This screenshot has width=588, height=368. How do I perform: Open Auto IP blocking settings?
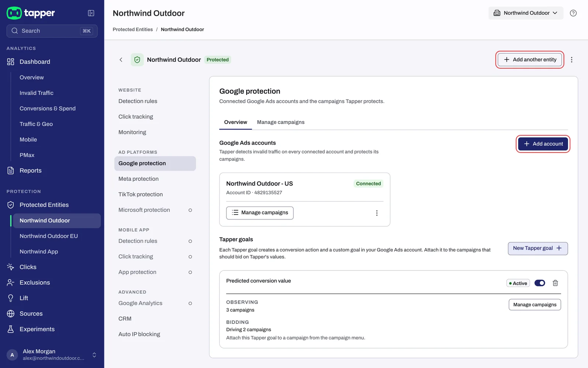coord(155,334)
